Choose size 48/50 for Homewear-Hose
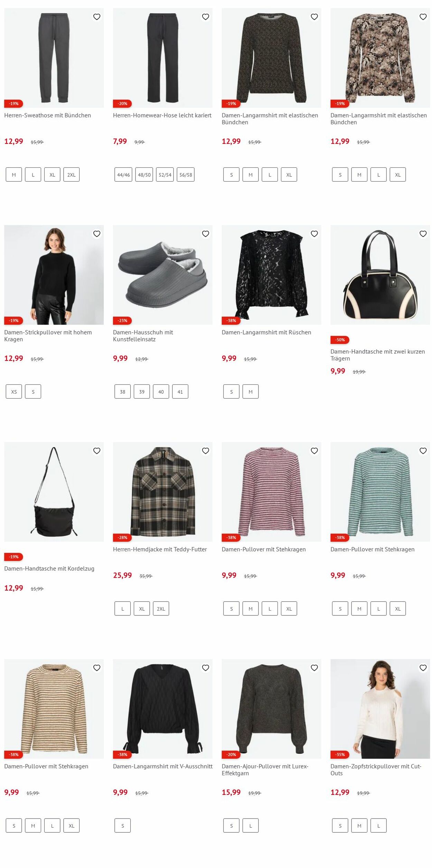Screen dimensions: 432x868 tap(144, 175)
